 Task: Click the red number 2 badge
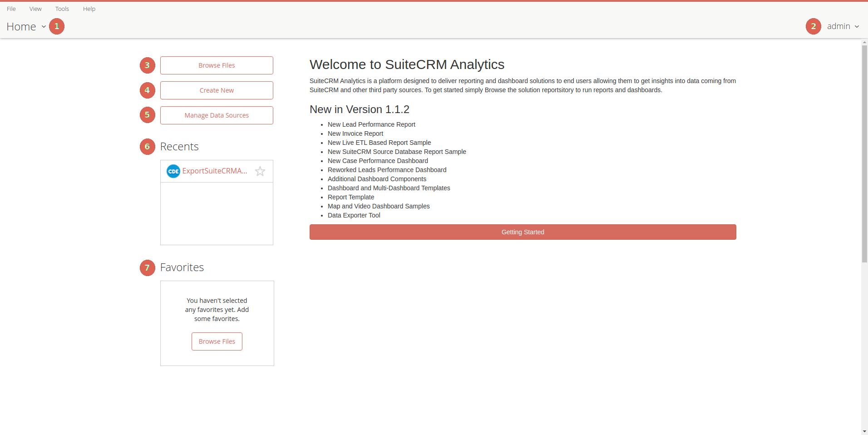(x=813, y=26)
